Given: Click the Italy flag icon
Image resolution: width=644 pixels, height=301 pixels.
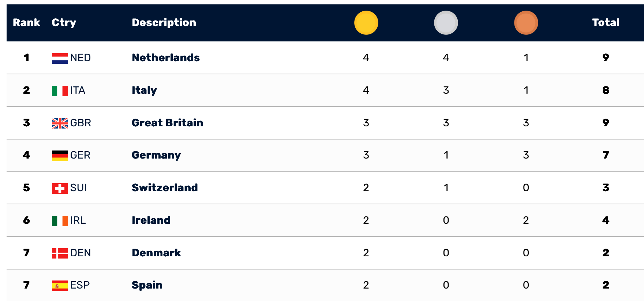Looking at the screenshot, I should pyautogui.click(x=60, y=91).
